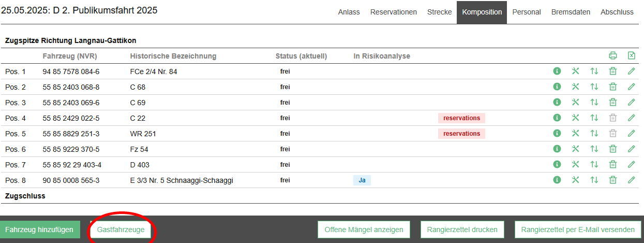This screenshot has height=243, width=644.
Task: Click reorder arrows for Pos. 3 C 69
Action: pos(594,103)
